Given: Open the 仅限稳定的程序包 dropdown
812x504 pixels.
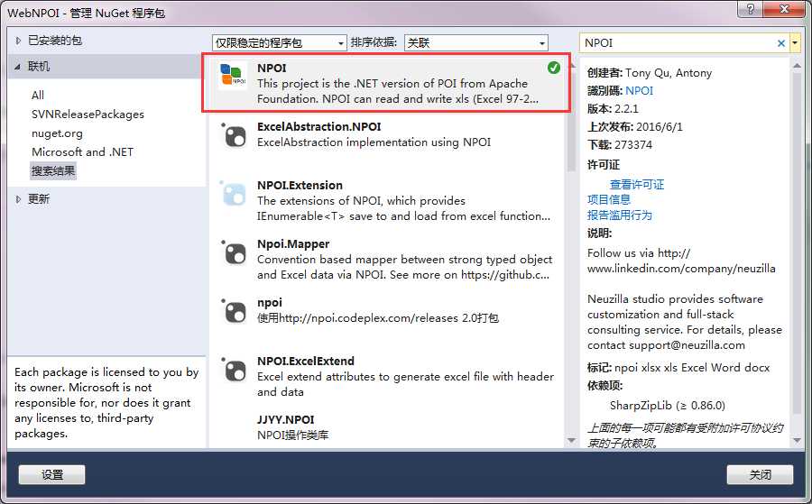Looking at the screenshot, I should [279, 43].
